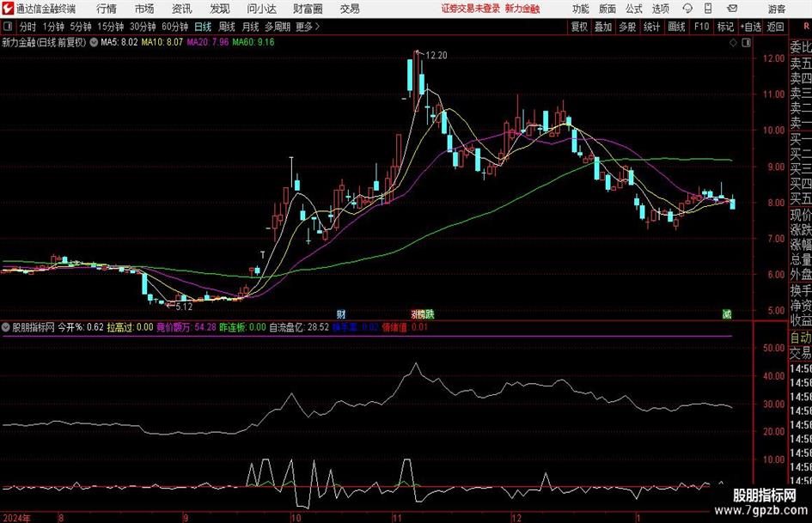Open the 版面 menu

(x=607, y=9)
